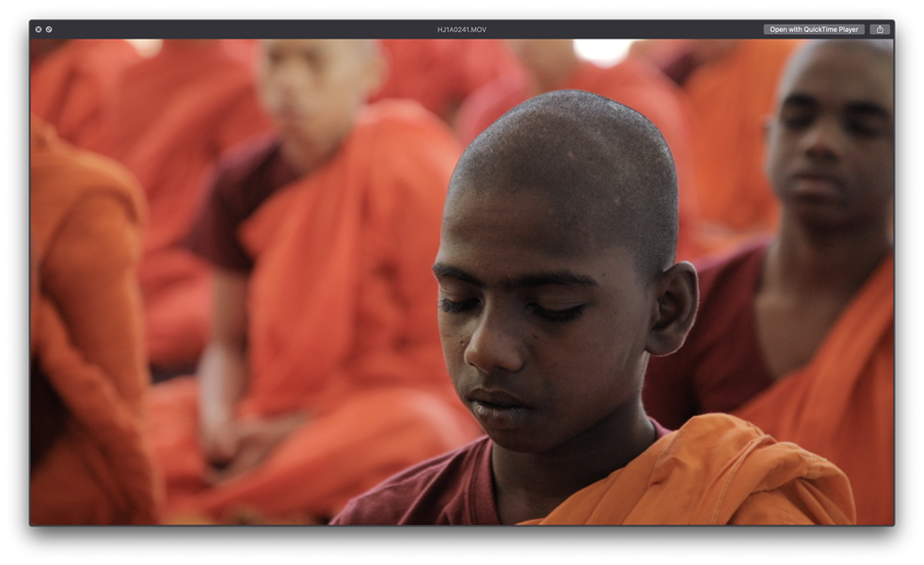Viewport: 924px width, 565px height.
Task: Click the video preview of the monk
Action: click(x=462, y=282)
